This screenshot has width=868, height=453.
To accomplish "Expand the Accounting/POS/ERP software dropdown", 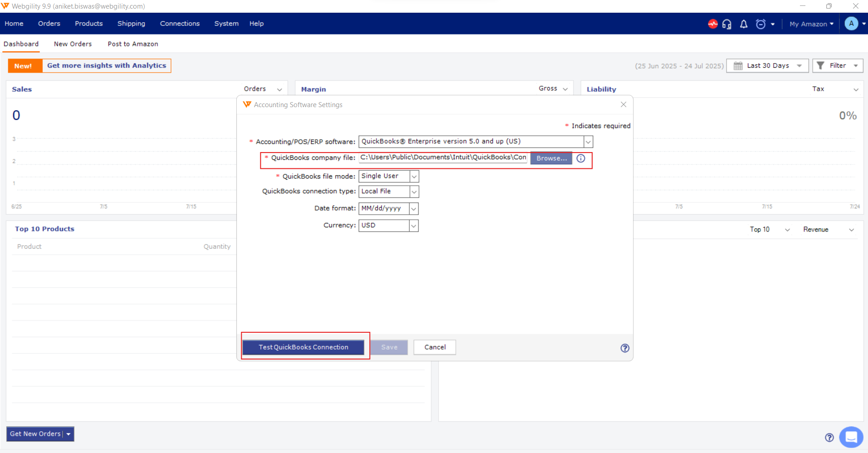I will (x=588, y=142).
